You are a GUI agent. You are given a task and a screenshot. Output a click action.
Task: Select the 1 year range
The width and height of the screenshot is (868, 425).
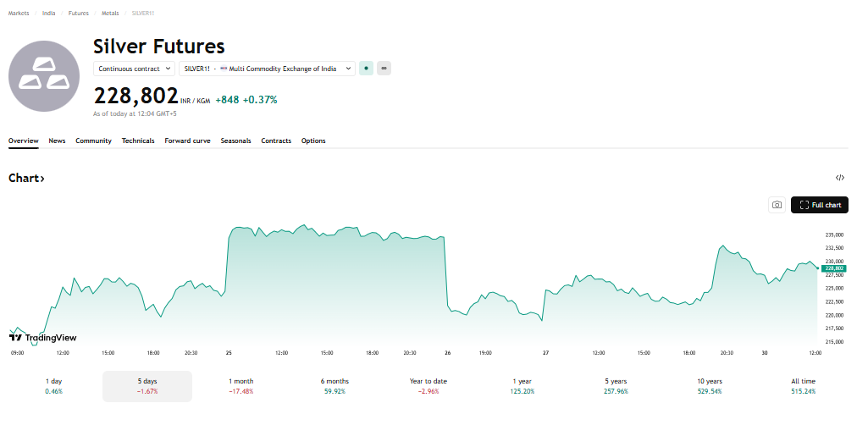(x=522, y=386)
